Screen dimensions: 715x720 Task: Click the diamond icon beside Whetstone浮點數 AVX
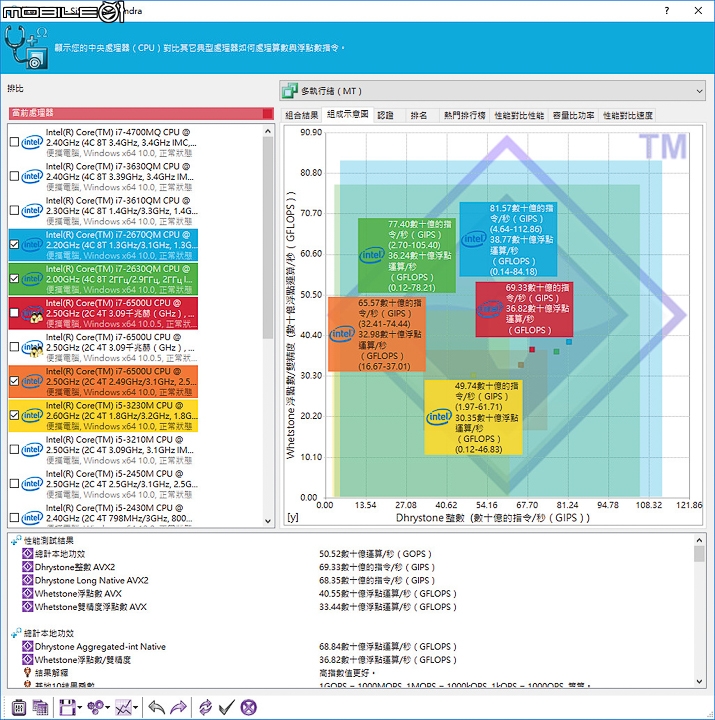[28, 594]
